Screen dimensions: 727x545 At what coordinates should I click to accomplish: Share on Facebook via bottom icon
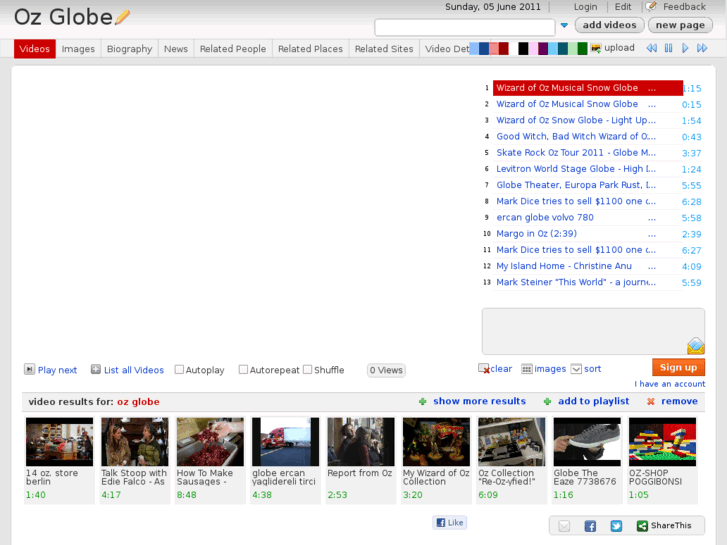pyautogui.click(x=590, y=526)
